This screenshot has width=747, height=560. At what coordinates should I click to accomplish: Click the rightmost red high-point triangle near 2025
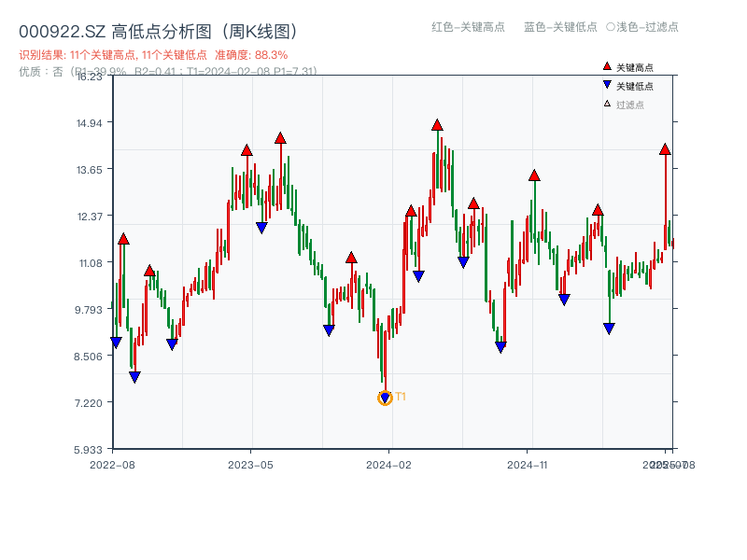(x=664, y=148)
